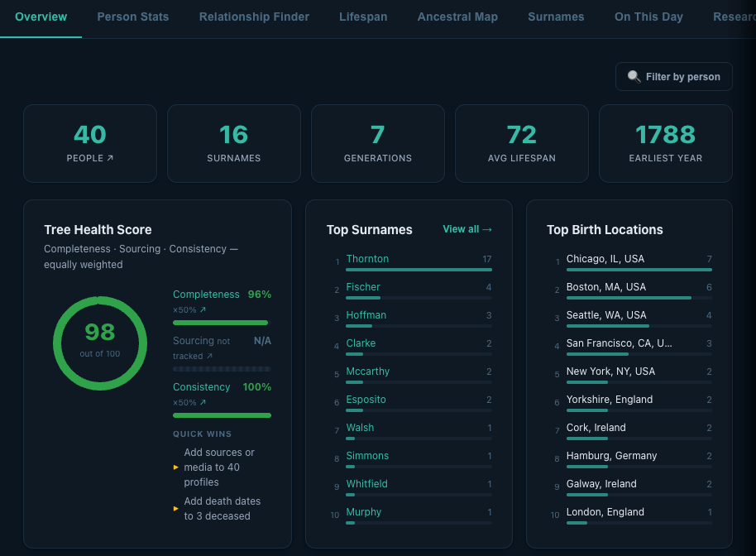The width and height of the screenshot is (756, 556).
Task: Select the San Francisco, CA birth location
Action: click(x=619, y=343)
